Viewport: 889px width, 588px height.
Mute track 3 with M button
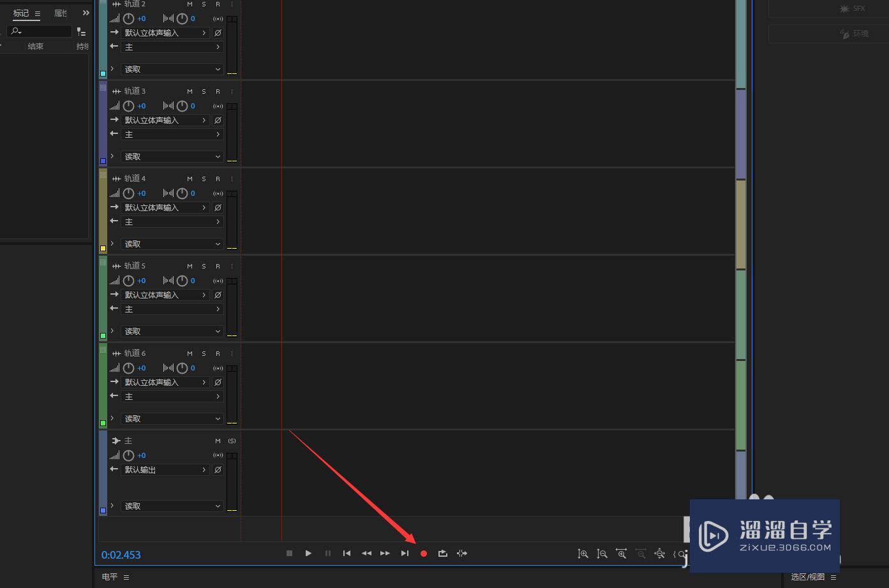(x=190, y=92)
